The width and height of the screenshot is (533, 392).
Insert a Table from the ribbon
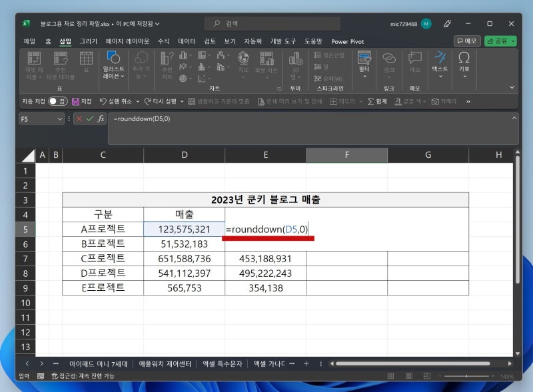click(86, 61)
